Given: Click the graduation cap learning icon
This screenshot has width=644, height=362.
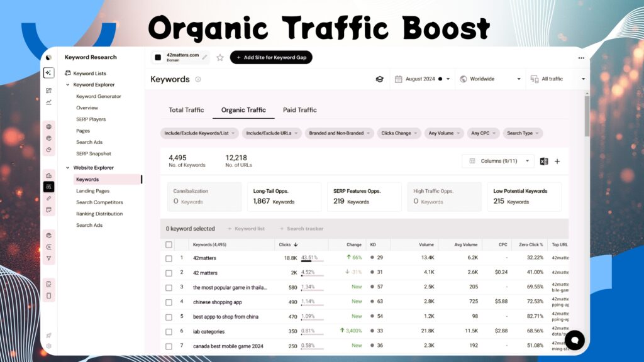Looking at the screenshot, I should tap(379, 79).
